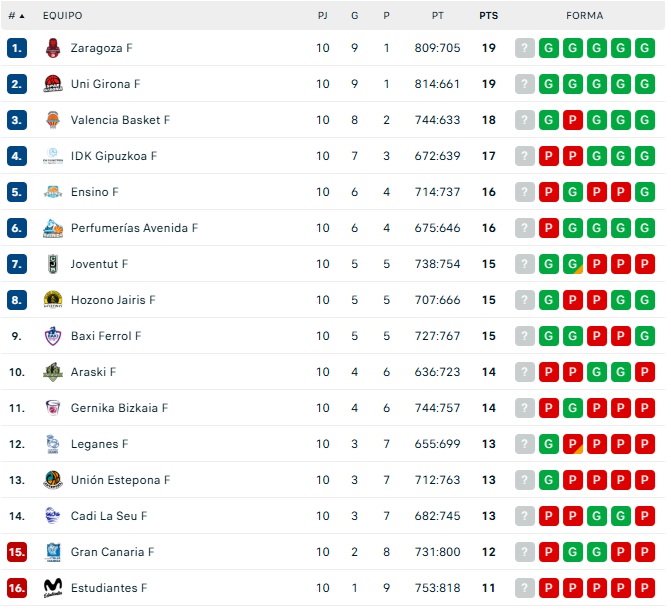
Task: Click Zaragoza F's gray question-mark next match badge
Action: pos(525,48)
